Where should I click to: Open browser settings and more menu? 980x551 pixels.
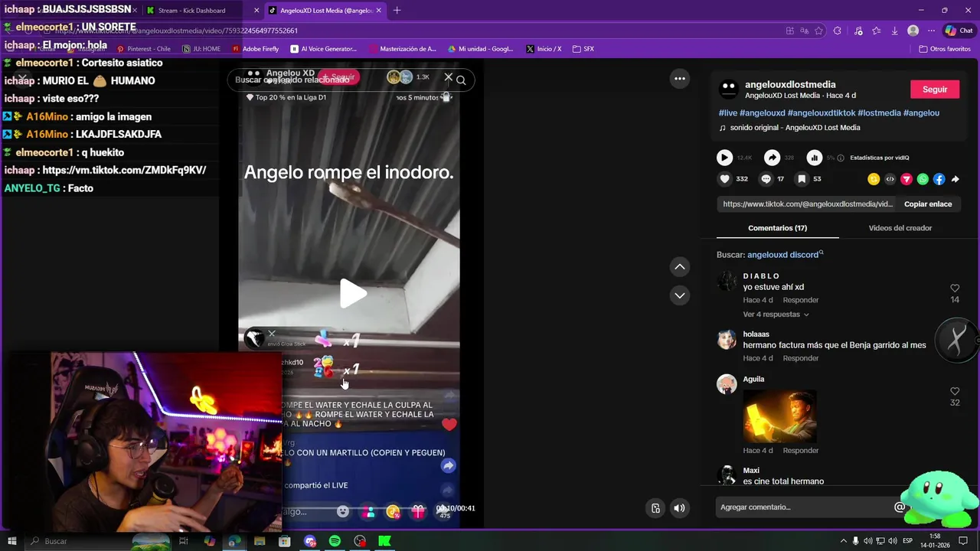(930, 31)
